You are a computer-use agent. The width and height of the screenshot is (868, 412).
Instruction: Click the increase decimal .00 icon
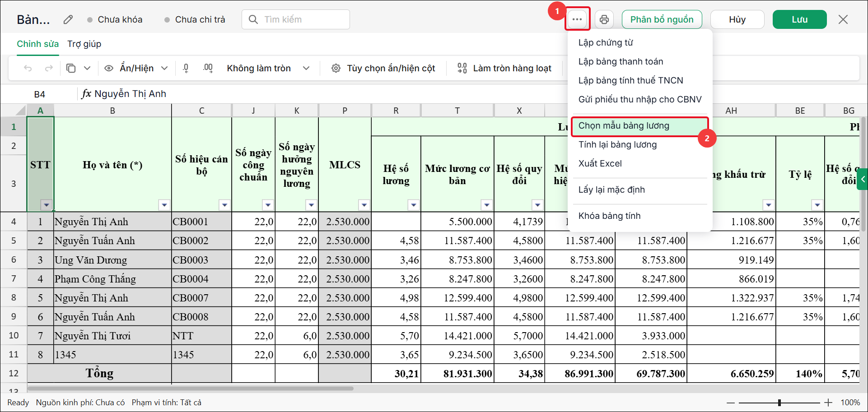point(208,68)
